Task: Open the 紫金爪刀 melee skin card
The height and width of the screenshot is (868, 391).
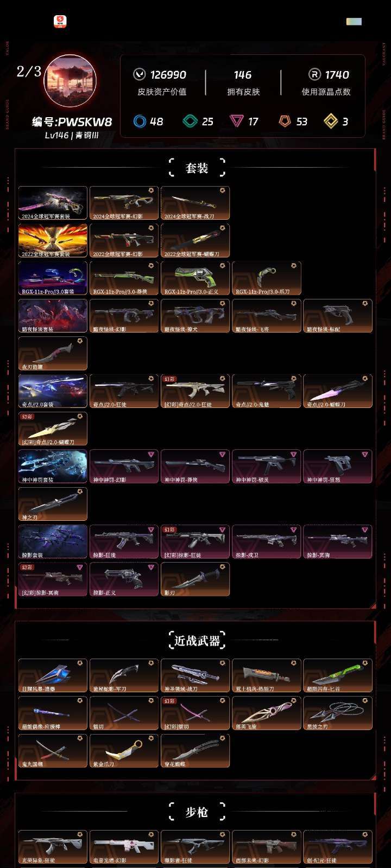Action: pyautogui.click(x=124, y=751)
